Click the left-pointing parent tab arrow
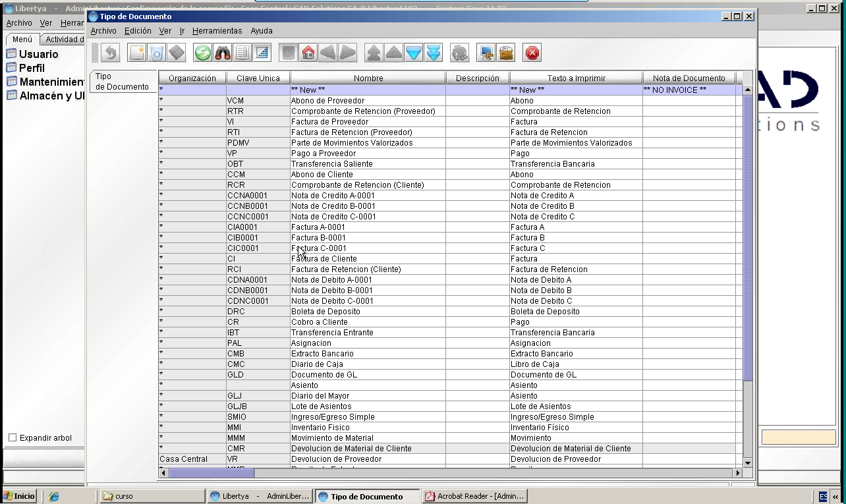 tap(328, 53)
